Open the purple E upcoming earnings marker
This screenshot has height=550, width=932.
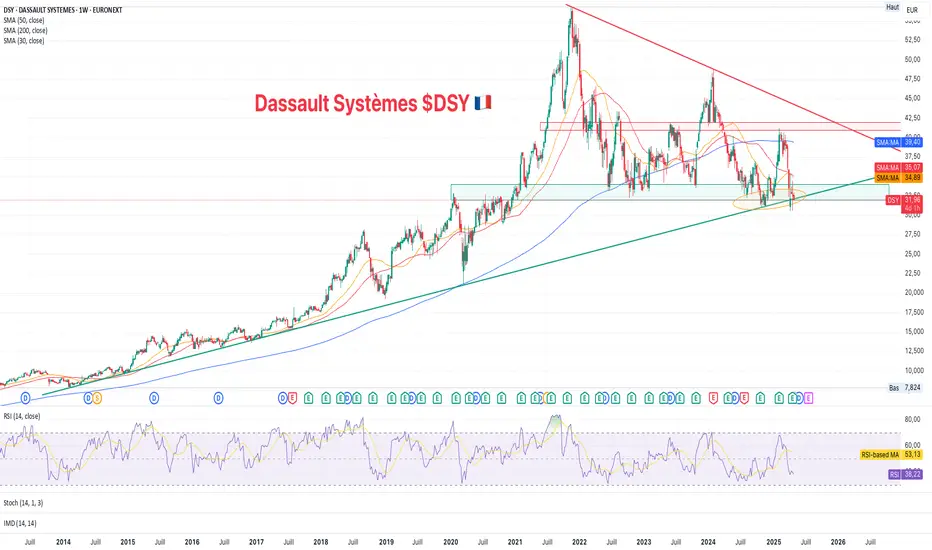(808, 398)
